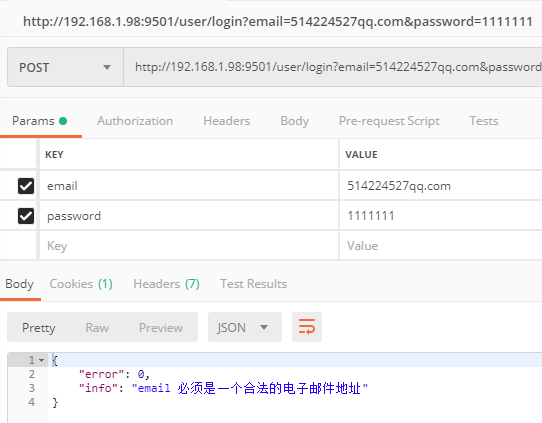Viewport: 542px width, 423px height.
Task: Collapse JSON fold arrow on line 1
Action: pyautogui.click(x=41, y=360)
